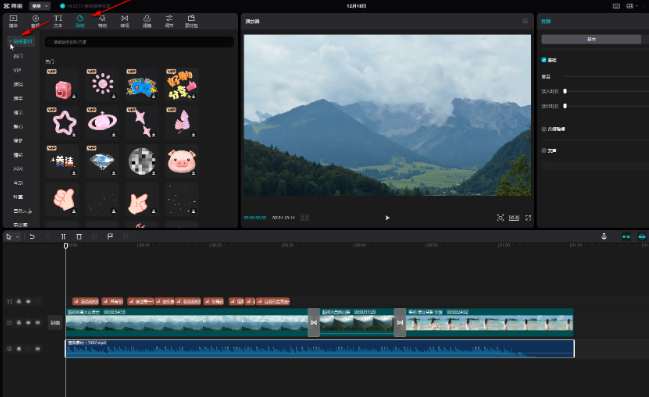Image resolution: width=649 pixels, height=397 pixels.
Task: Download the pink camera sticker via its arrow icon
Action: (74, 96)
